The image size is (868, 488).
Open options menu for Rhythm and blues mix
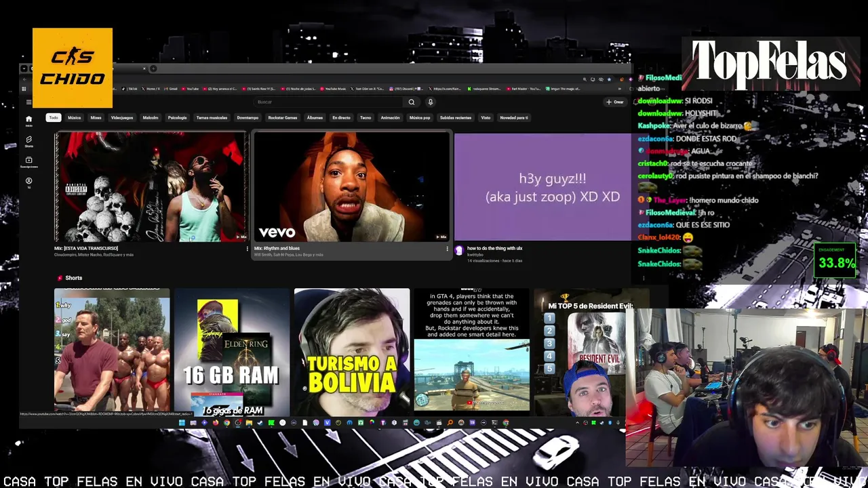[447, 249]
